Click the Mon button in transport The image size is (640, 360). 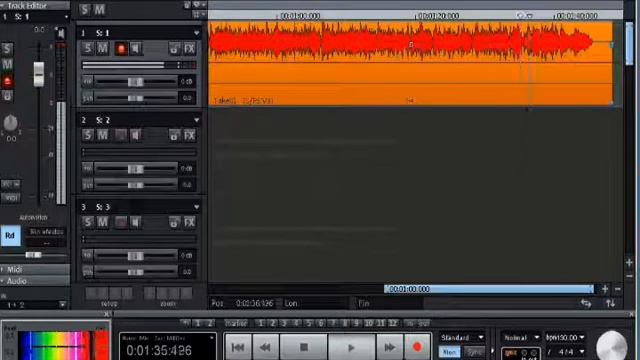pyautogui.click(x=449, y=352)
